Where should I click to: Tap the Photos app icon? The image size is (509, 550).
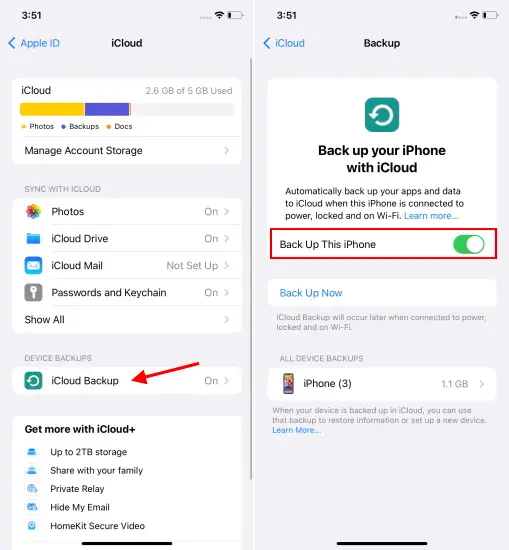[x=33, y=212]
